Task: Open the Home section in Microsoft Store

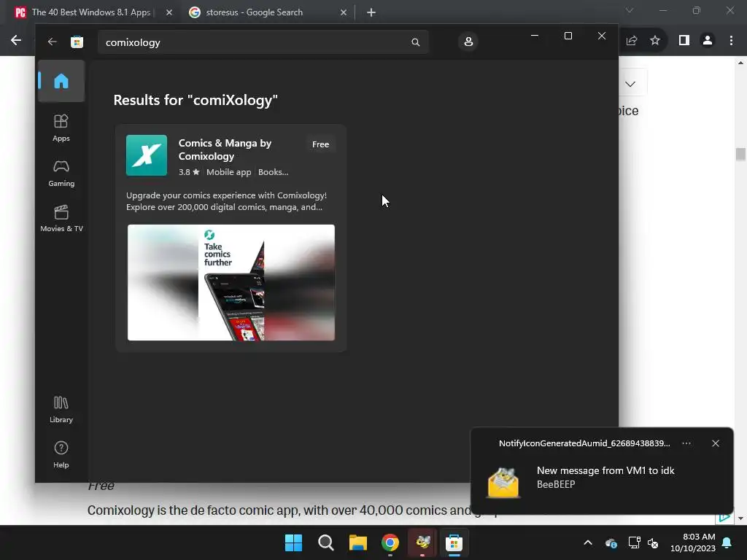Action: (x=61, y=81)
